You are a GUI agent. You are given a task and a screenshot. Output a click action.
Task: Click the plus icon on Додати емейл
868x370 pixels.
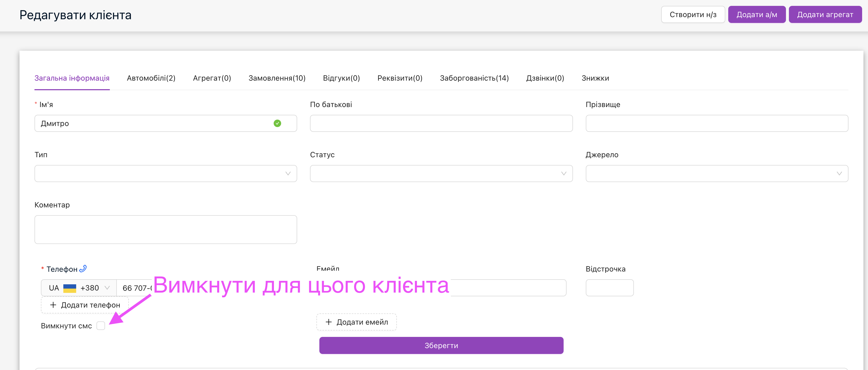(328, 322)
